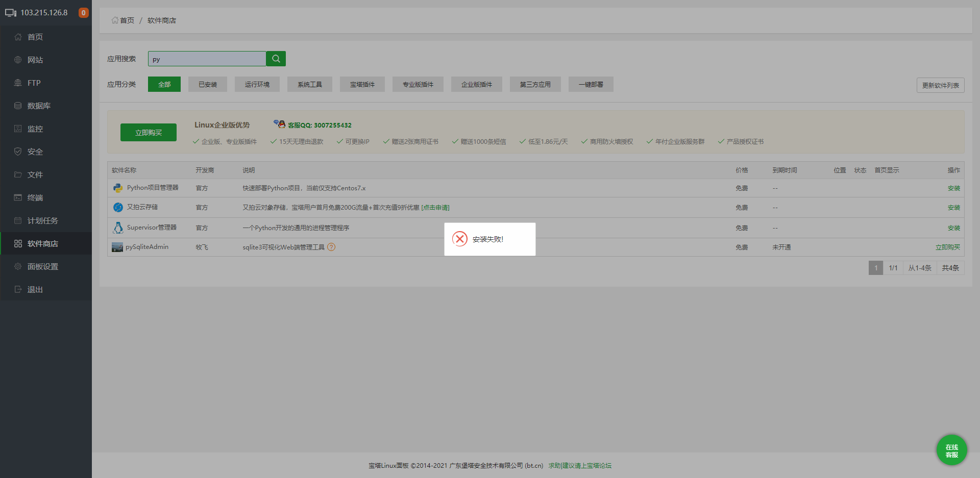
Task: Click the 软件商店 grid icon in sidebar
Action: click(18, 243)
